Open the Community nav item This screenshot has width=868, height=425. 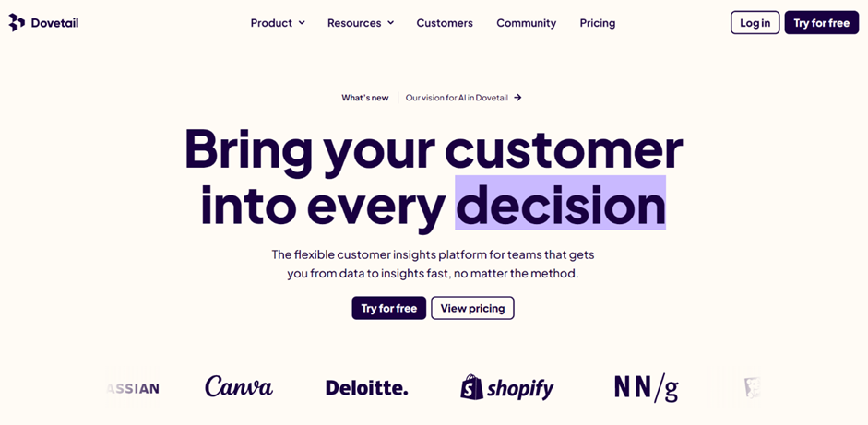click(526, 23)
